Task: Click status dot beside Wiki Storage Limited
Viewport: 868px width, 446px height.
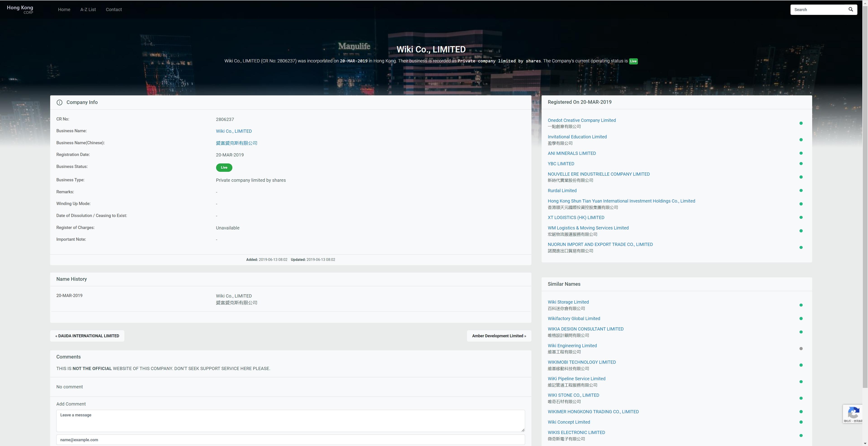Action: coord(801,305)
